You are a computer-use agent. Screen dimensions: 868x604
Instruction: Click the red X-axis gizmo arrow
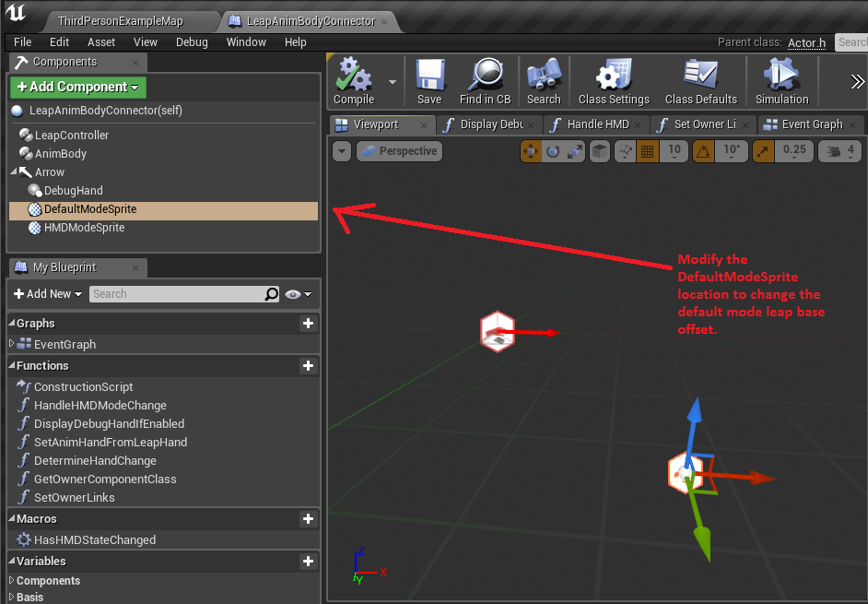742,477
